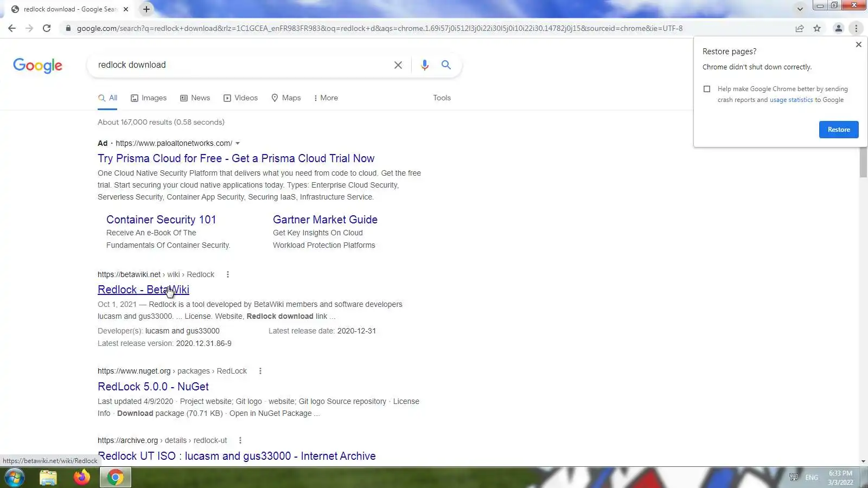Switch to Maps results
The height and width of the screenshot is (488, 868).
click(x=286, y=98)
